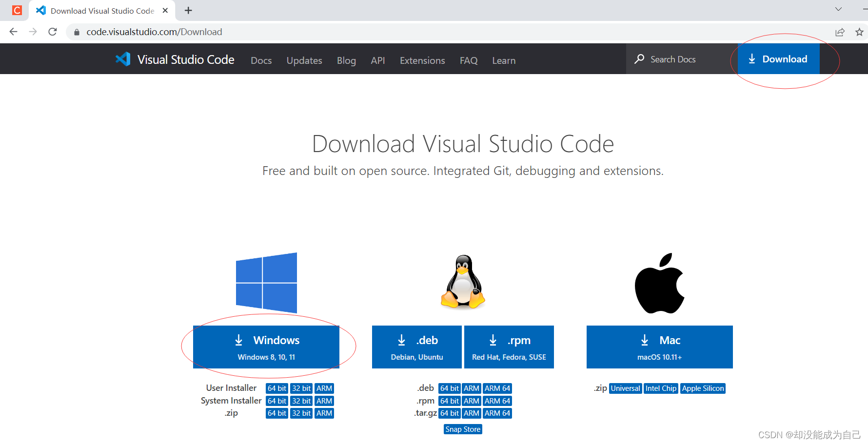Click Linux .deb ARM link

pos(472,388)
